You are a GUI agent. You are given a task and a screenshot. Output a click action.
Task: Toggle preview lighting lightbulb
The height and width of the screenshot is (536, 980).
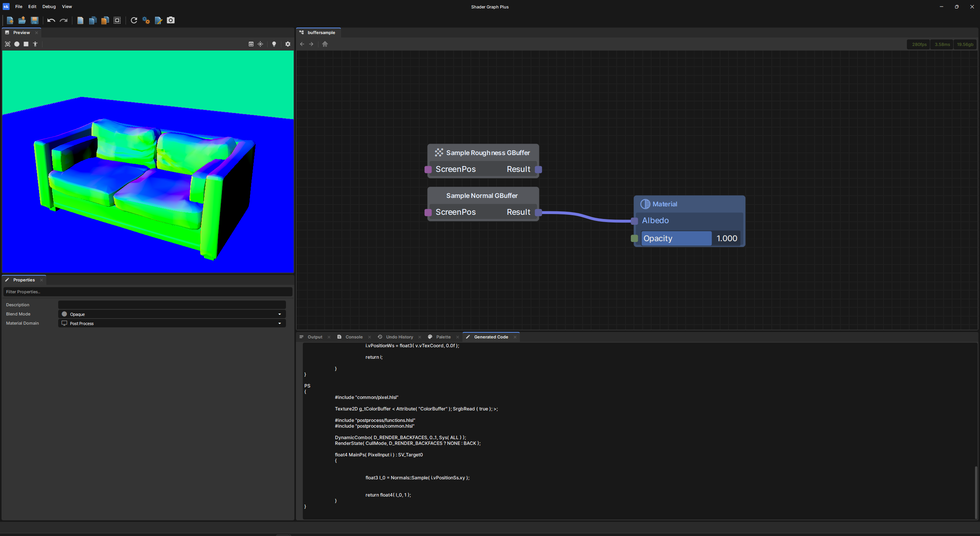274,44
